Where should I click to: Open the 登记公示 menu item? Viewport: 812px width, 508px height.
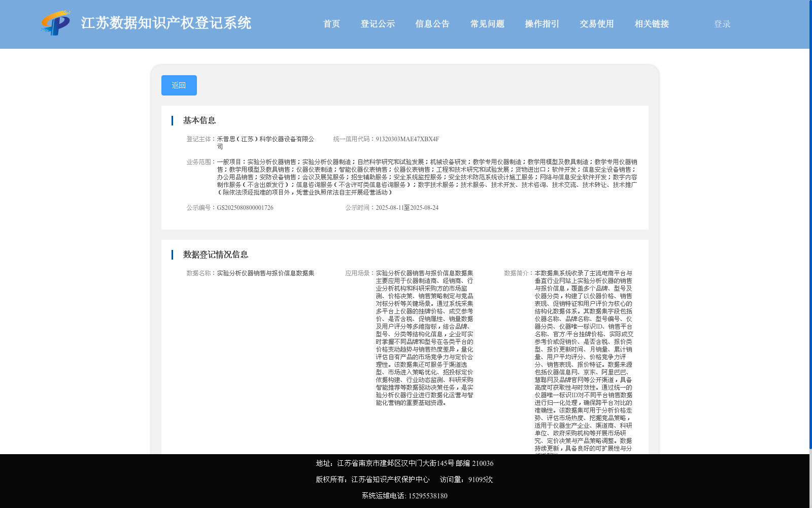click(x=378, y=24)
